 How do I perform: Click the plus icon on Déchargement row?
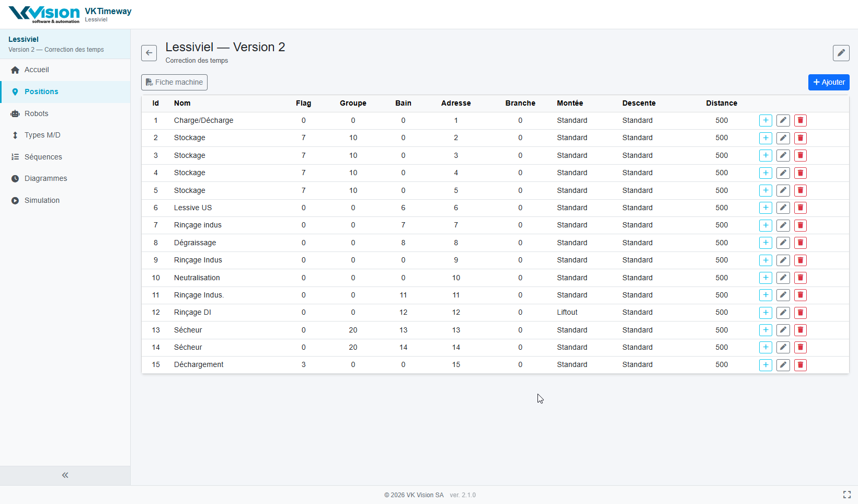click(765, 365)
